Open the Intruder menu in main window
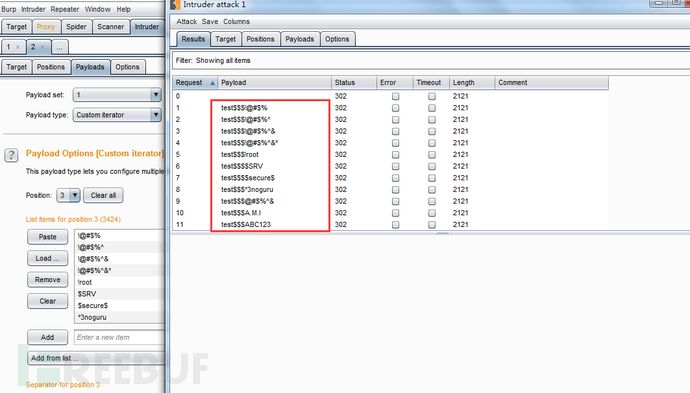The width and height of the screenshot is (690, 393). 33,9
